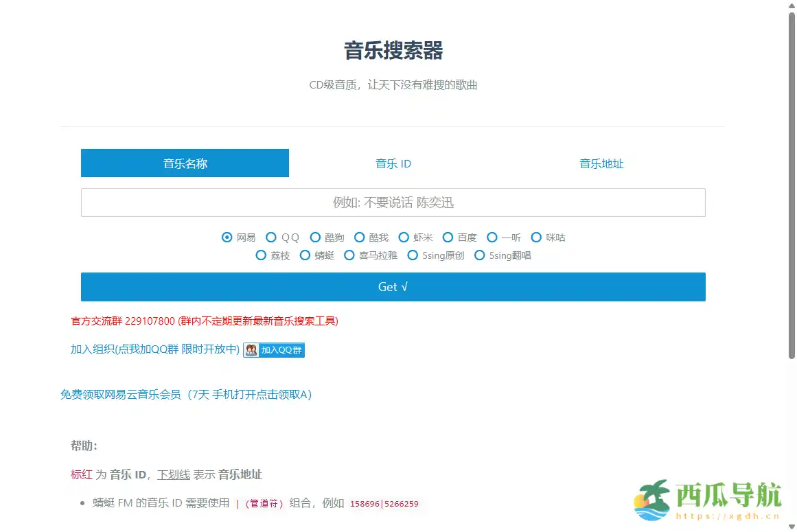Click the QQ group avatar icon
797x532 pixels.
(251, 349)
